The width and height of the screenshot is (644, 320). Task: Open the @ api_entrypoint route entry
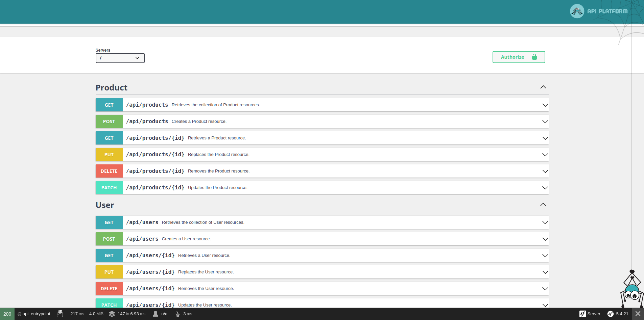pyautogui.click(x=34, y=314)
